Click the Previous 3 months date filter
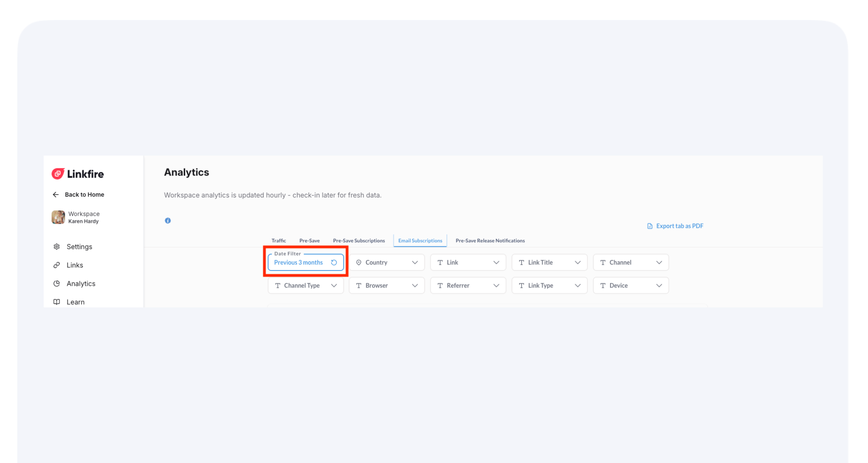 click(x=298, y=263)
